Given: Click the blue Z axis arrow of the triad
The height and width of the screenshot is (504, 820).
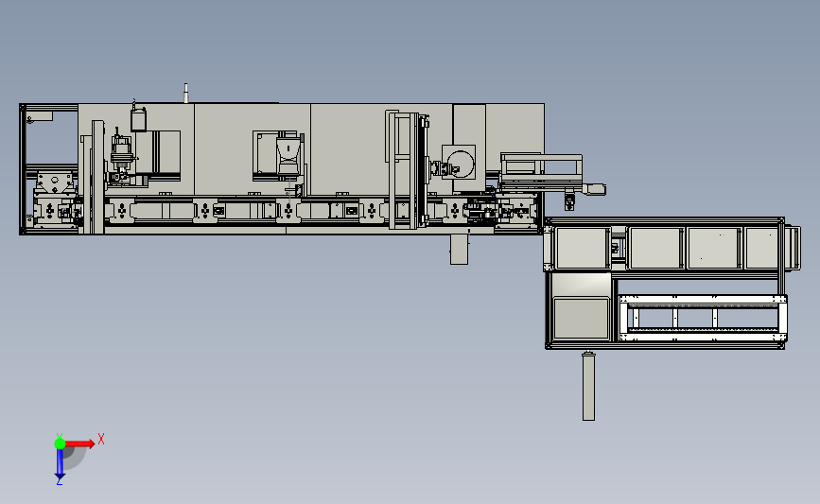Looking at the screenshot, I should click(x=60, y=464).
